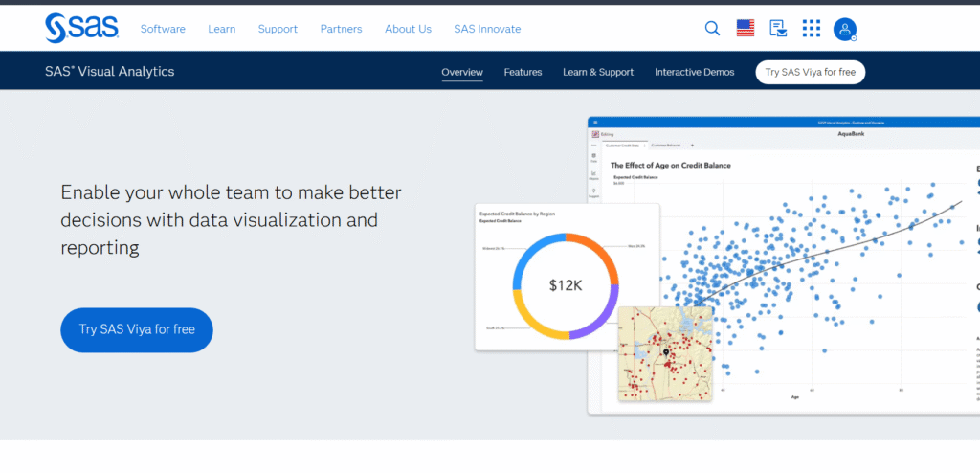Click the AquaBank label in screenshot
Image resolution: width=980 pixels, height=473 pixels.
pyautogui.click(x=851, y=134)
